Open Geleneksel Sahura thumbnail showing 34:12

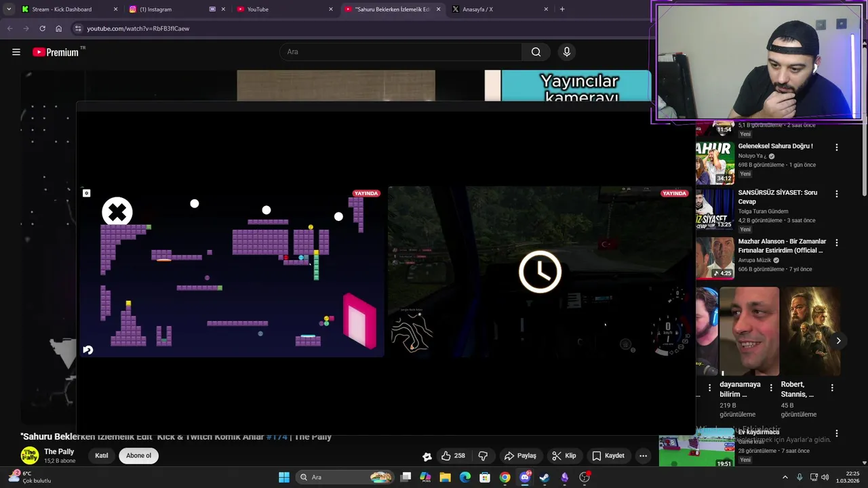[715, 163]
